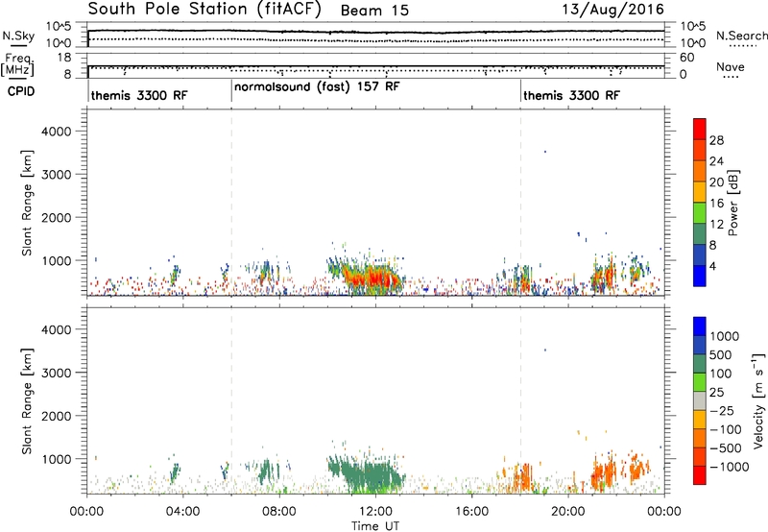Click 'Slant Range [km]' label of power panel

[x=27, y=203]
